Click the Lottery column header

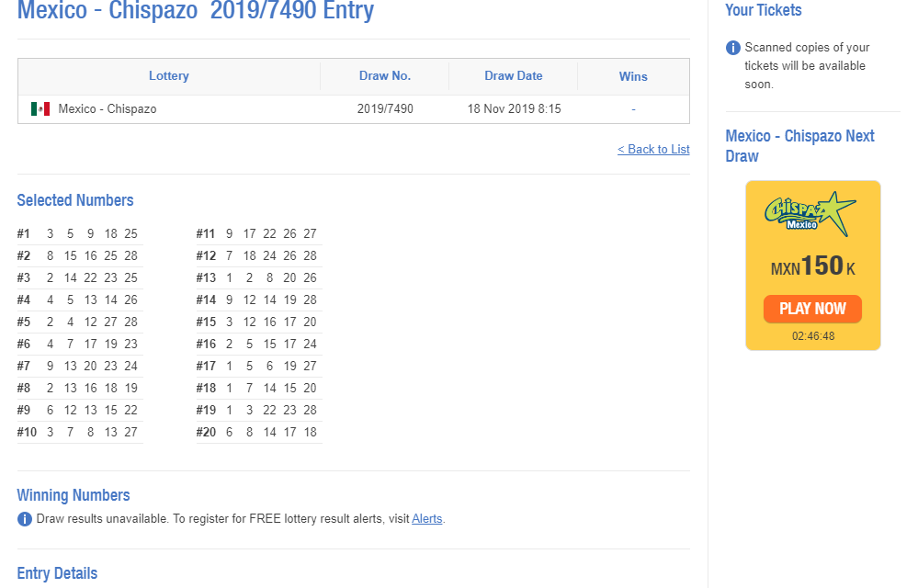click(169, 76)
